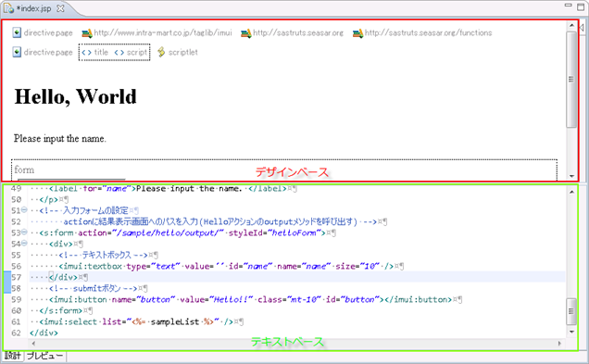Viewport: 589px width, 364px height.
Task: Click the source pane scrollbar down arrow
Action: (571, 332)
